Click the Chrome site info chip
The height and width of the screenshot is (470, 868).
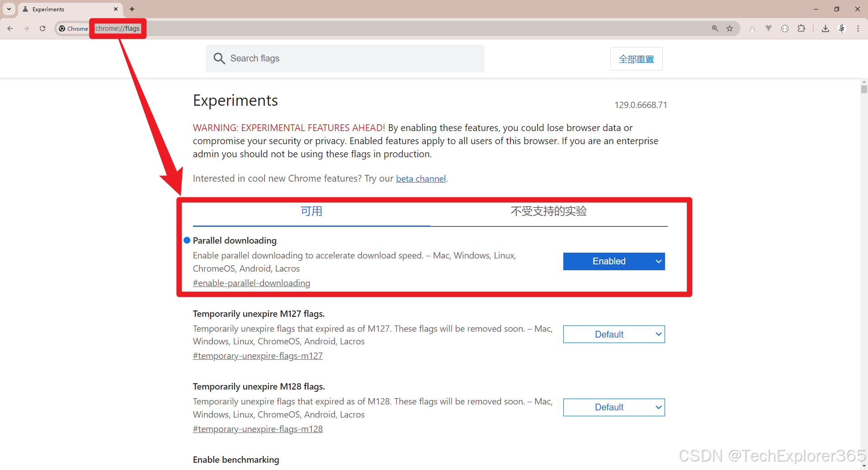click(73, 28)
